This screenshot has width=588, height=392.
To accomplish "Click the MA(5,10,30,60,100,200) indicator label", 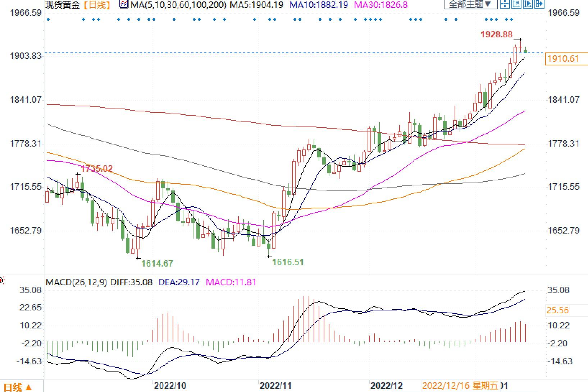I will [x=178, y=5].
